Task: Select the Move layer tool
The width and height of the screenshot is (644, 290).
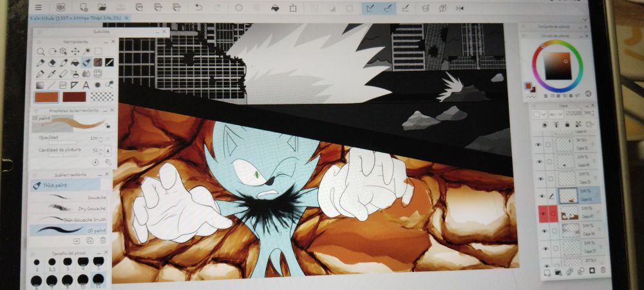Action: coord(75,52)
